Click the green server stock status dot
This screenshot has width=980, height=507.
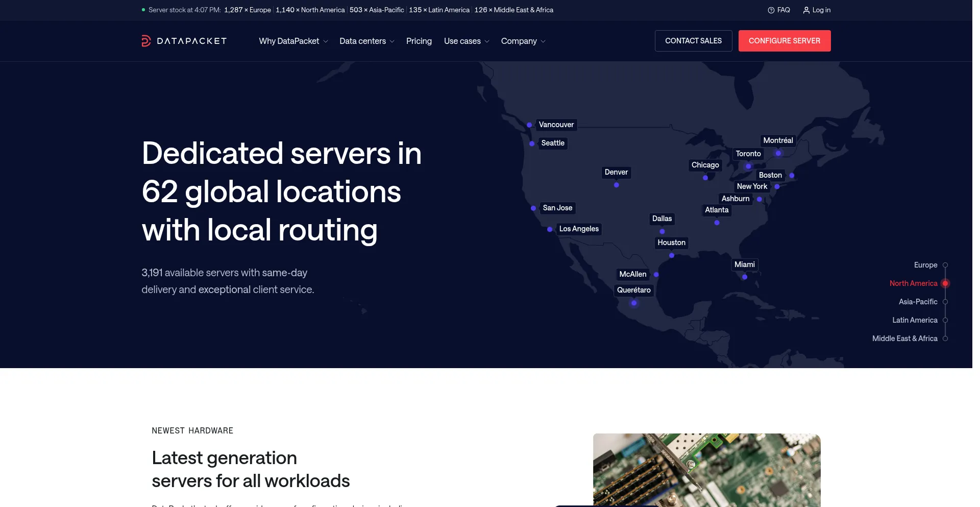click(x=143, y=10)
